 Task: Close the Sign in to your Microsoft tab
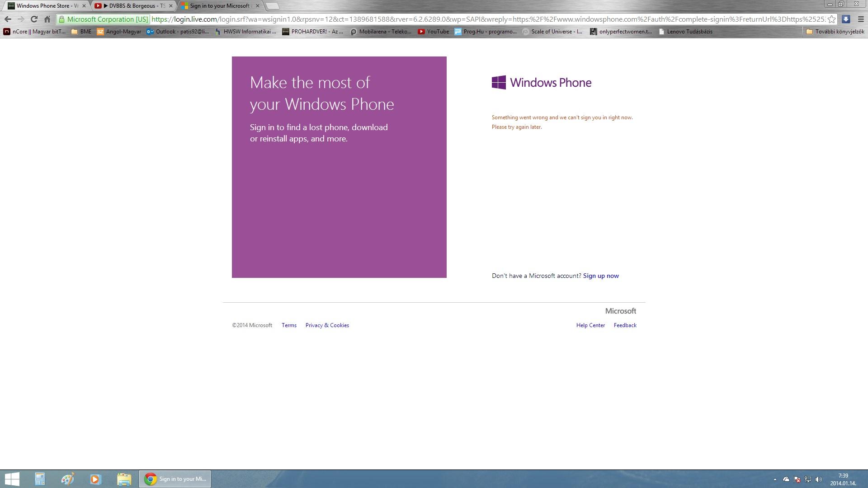(x=257, y=6)
